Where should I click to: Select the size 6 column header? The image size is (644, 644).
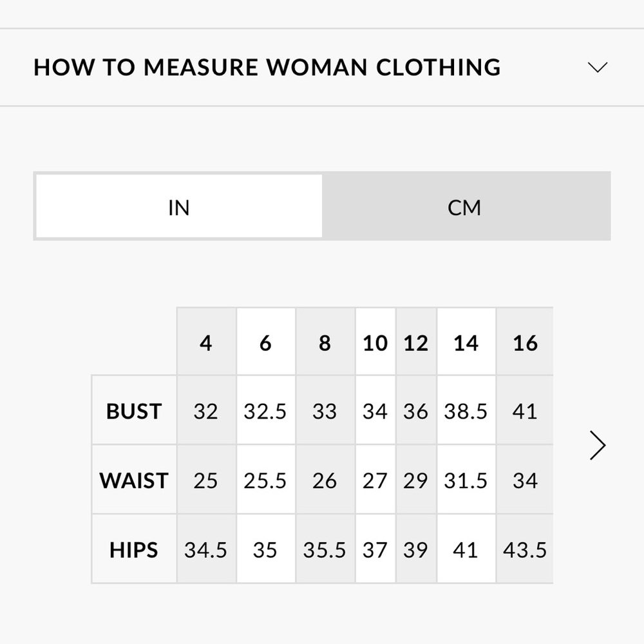click(265, 343)
